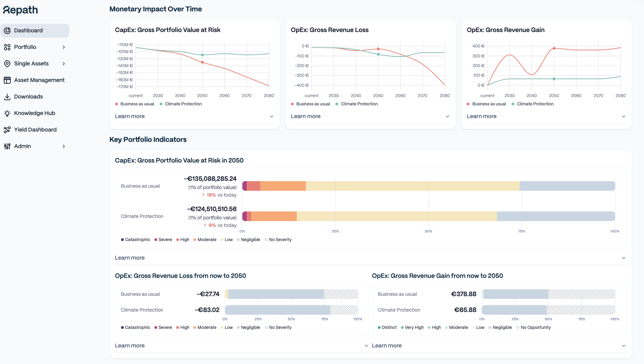Click the Knowledge Hub lightbulb icon

pos(7,113)
